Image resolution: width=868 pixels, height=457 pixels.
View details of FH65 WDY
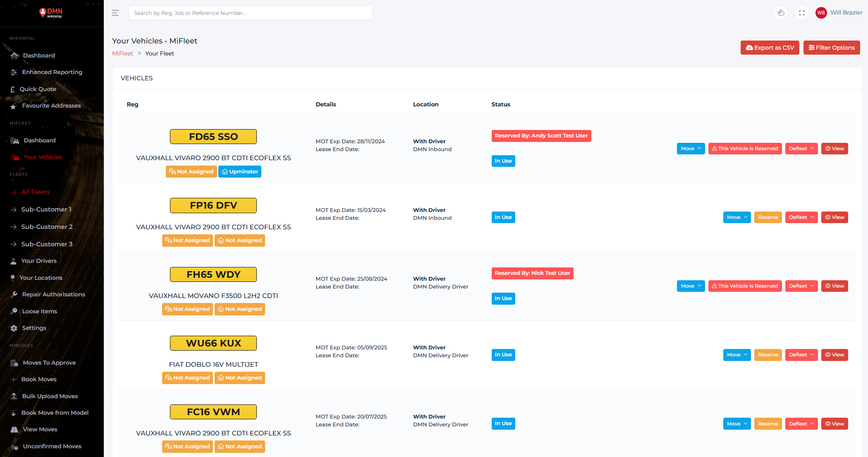point(834,286)
